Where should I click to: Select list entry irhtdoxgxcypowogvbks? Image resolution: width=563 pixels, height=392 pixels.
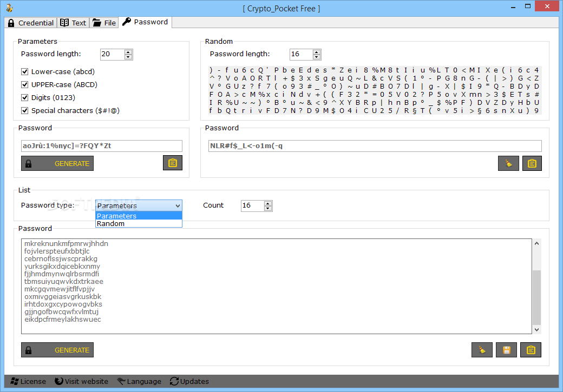click(x=63, y=304)
